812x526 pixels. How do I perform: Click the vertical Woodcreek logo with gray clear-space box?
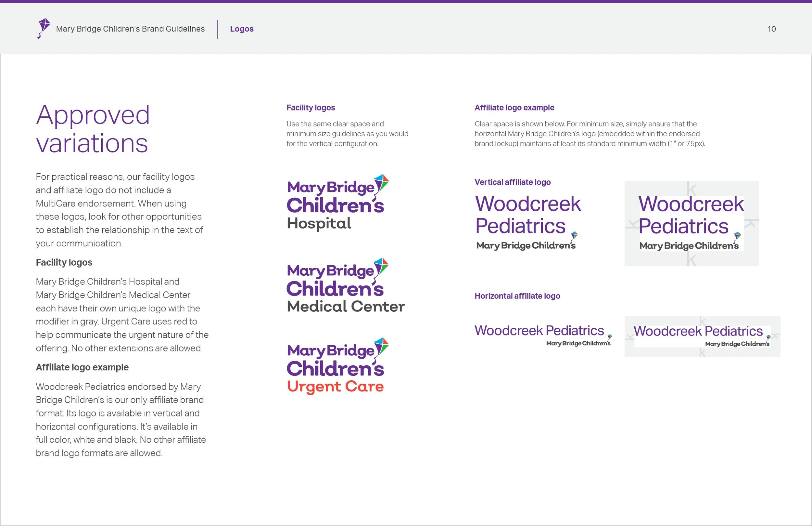[691, 224]
